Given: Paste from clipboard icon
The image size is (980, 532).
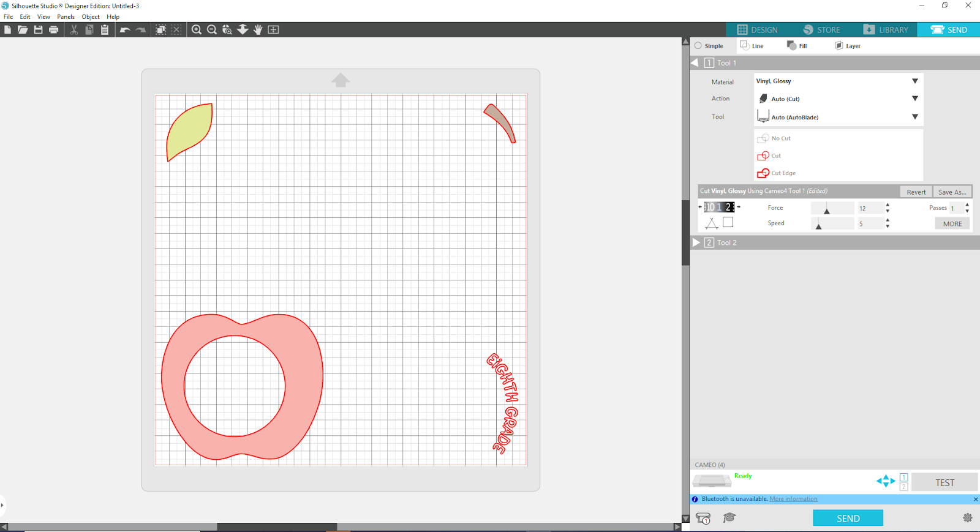Looking at the screenshot, I should tap(105, 29).
